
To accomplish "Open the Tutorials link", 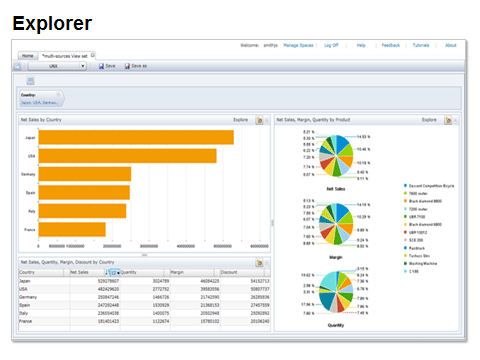I will (421, 45).
